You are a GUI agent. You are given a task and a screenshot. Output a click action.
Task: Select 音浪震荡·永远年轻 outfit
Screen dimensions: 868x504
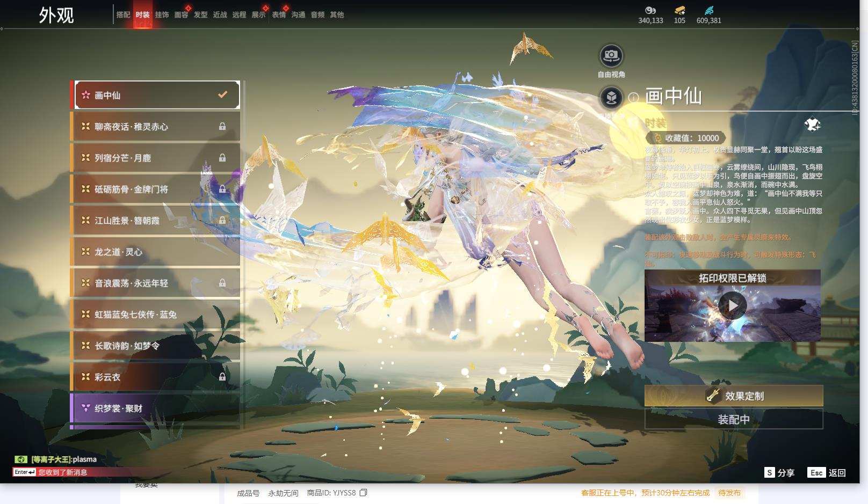click(156, 283)
